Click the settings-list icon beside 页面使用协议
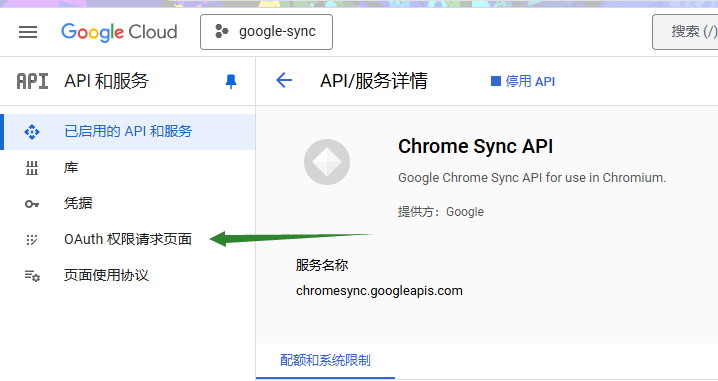 [32, 276]
